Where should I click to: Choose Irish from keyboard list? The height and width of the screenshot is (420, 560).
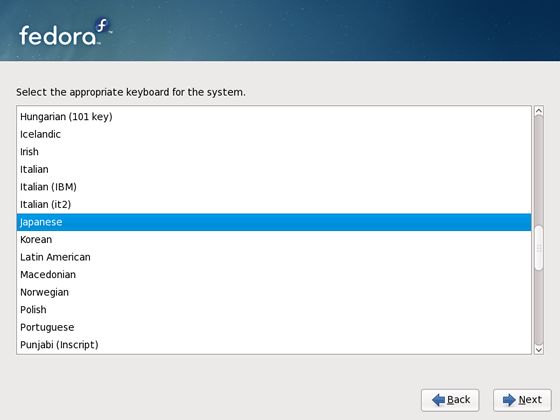tap(274, 152)
